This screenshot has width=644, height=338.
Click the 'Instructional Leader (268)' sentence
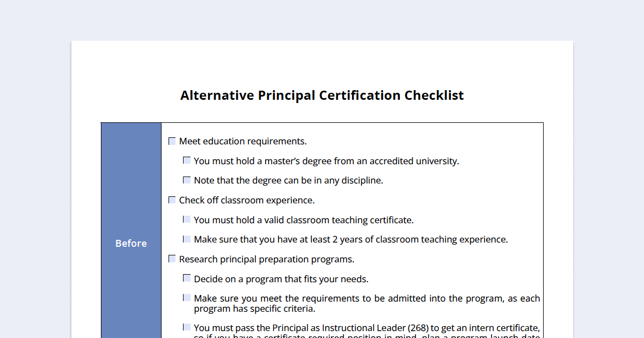tap(367, 333)
